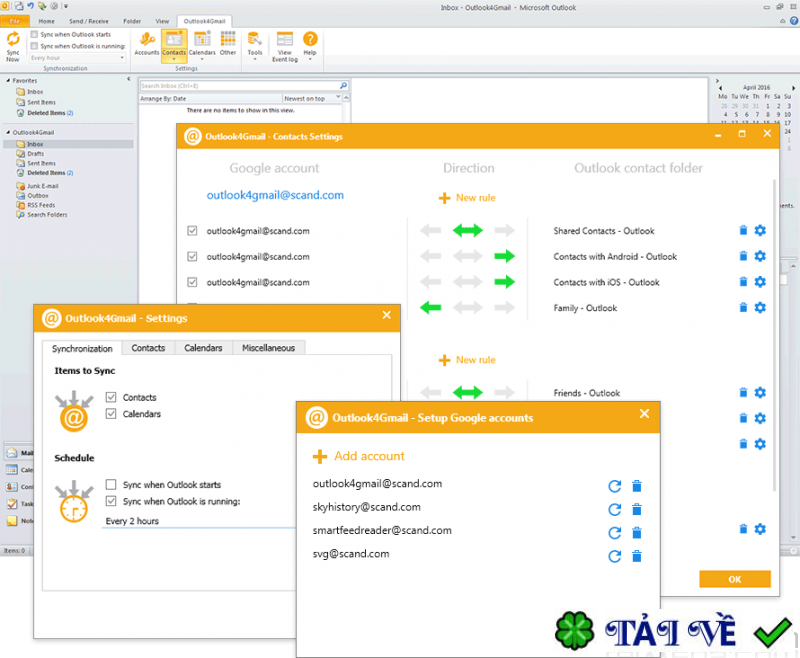Viewport: 800px width, 658px height.
Task: Click the lower New rule link
Action: click(467, 360)
